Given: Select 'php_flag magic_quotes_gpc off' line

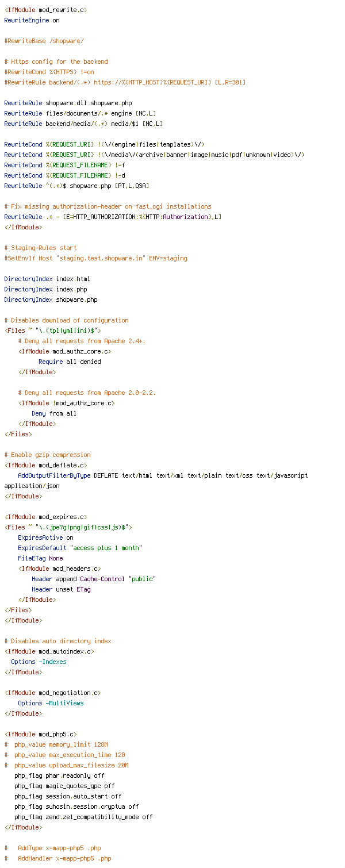Looking at the screenshot, I should 64,786.
